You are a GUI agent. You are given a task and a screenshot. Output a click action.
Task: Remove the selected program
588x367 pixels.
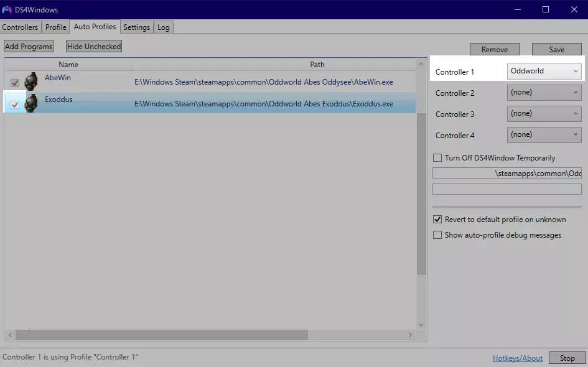coord(495,50)
